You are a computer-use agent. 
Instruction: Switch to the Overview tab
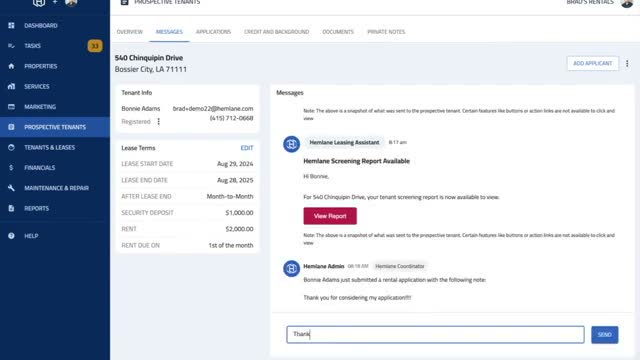point(130,32)
